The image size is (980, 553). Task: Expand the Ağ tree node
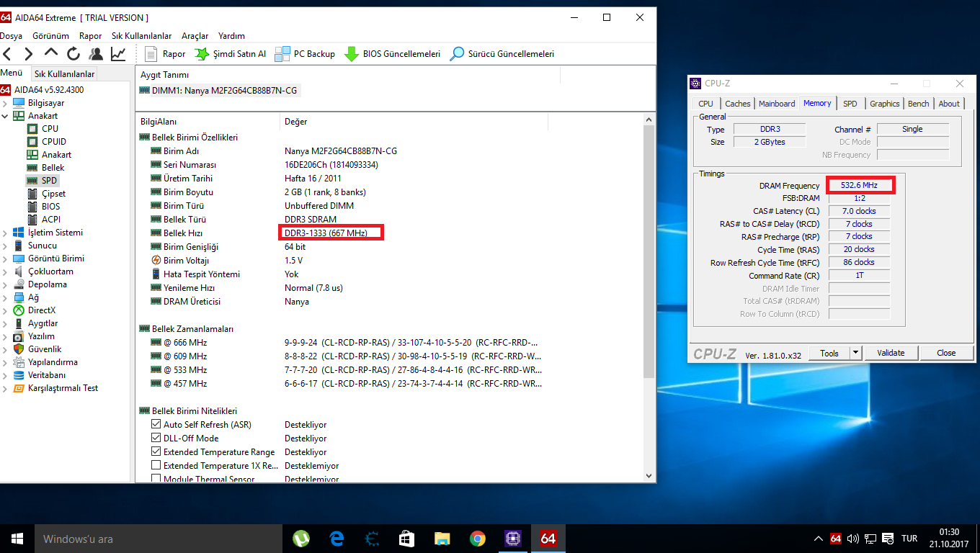point(5,297)
